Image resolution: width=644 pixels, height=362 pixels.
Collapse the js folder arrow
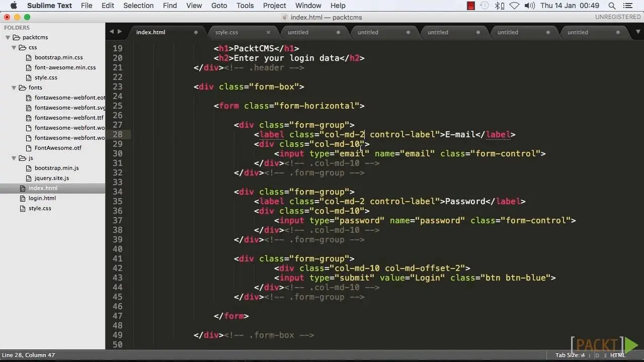[x=14, y=158]
